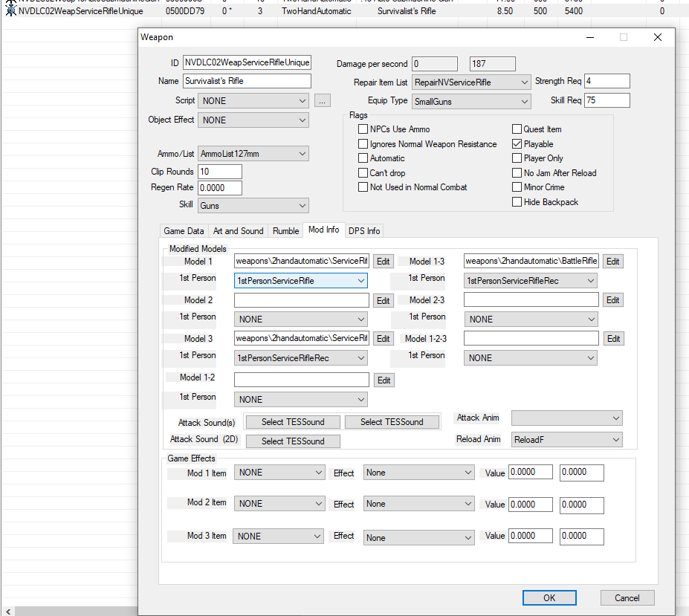Click the Strength Req field
This screenshot has width=689, height=616.
point(606,81)
